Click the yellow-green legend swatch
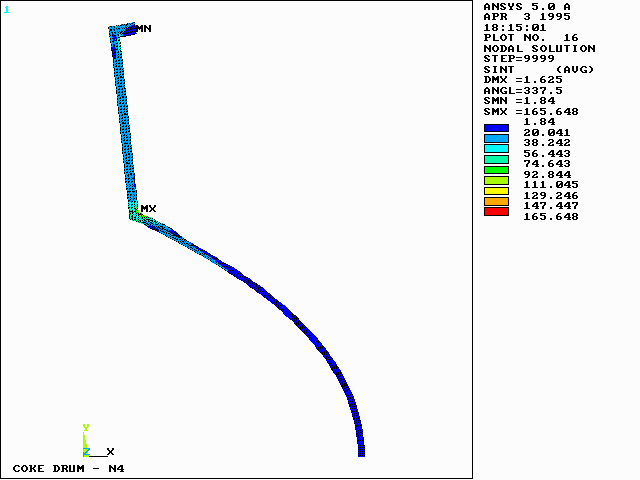Screen dimensions: 640x480 click(x=496, y=180)
